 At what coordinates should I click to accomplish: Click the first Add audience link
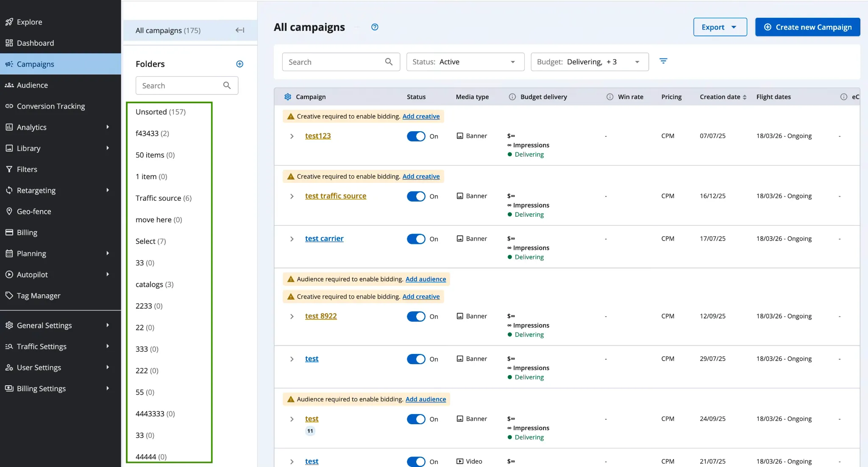click(x=426, y=279)
